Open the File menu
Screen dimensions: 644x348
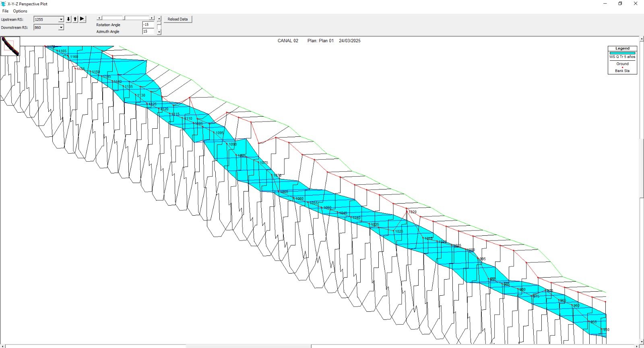coord(5,11)
